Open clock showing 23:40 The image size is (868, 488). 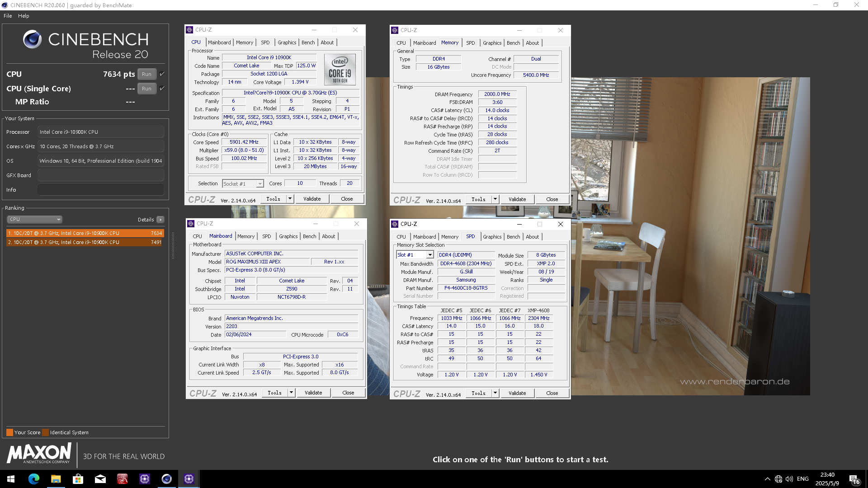(827, 479)
